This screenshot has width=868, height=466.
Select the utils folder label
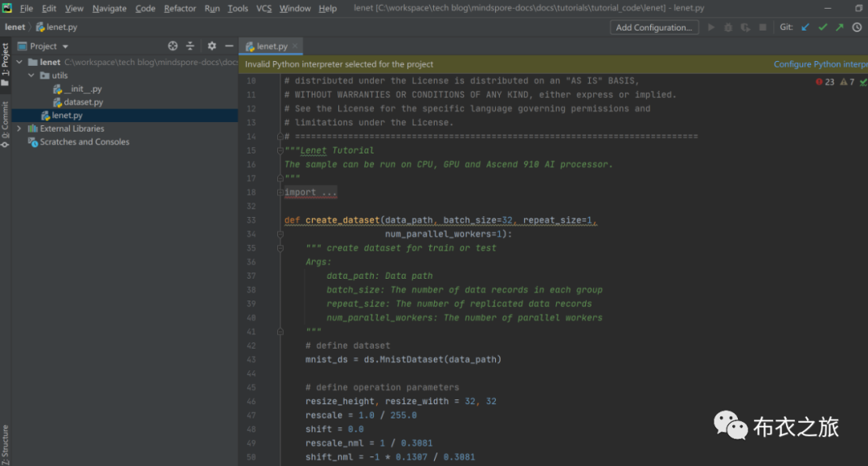pyautogui.click(x=59, y=76)
